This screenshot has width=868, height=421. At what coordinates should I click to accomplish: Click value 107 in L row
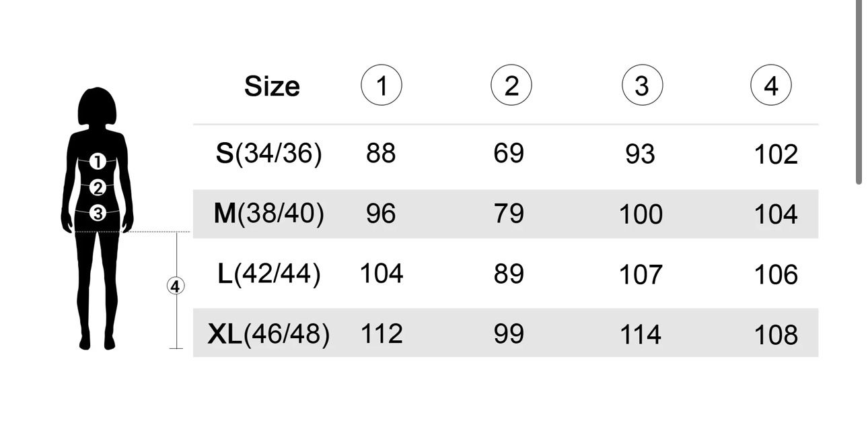click(641, 275)
